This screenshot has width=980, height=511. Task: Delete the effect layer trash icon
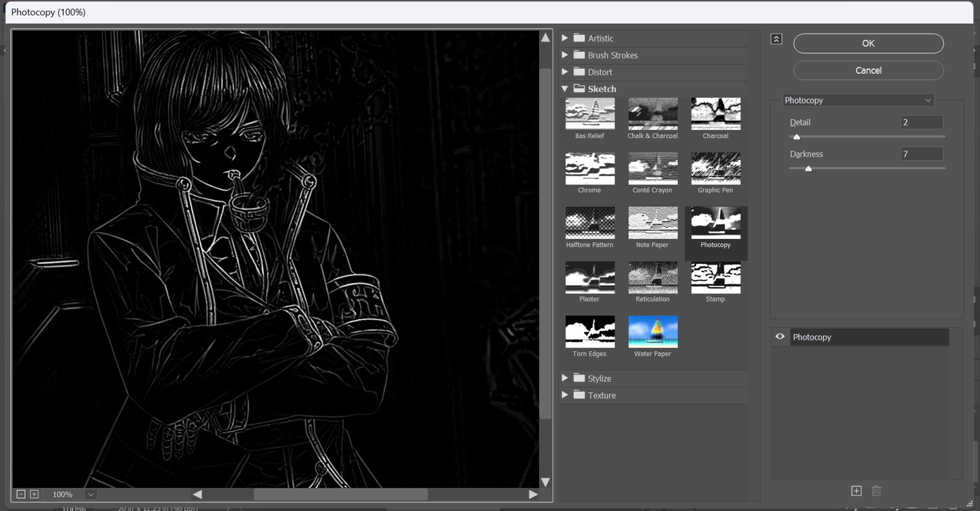(x=877, y=491)
